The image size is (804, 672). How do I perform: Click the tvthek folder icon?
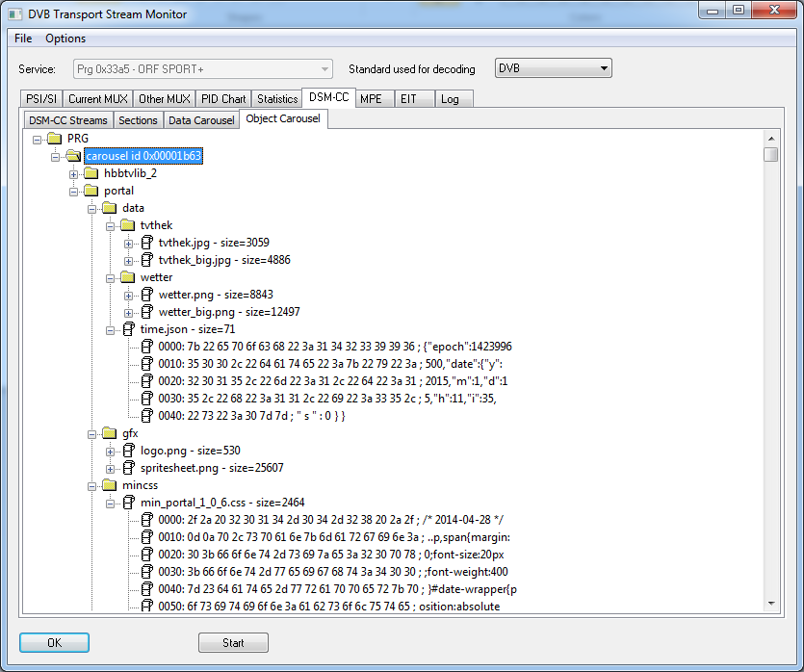pyautogui.click(x=127, y=225)
